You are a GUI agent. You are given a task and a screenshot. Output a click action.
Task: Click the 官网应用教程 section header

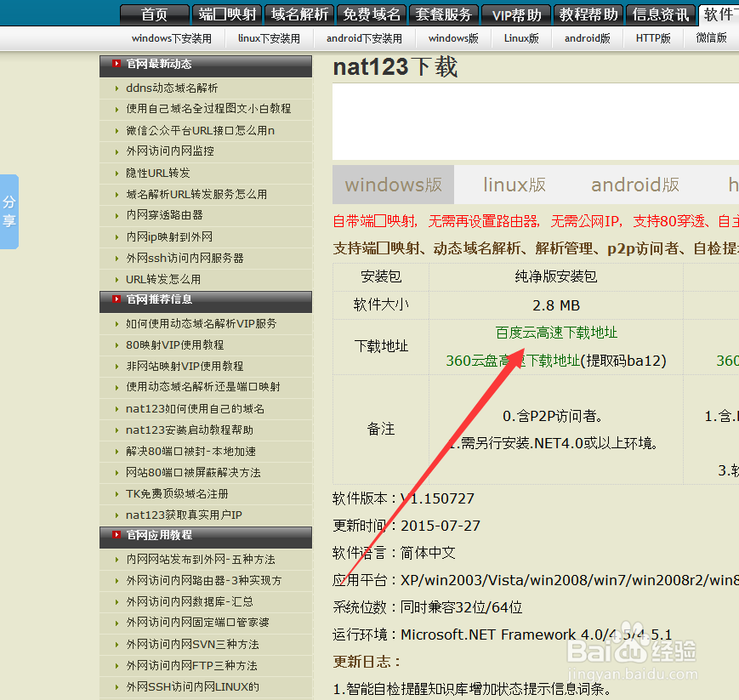click(206, 538)
